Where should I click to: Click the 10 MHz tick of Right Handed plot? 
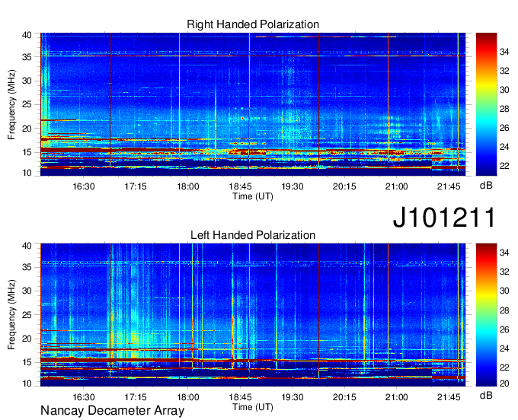pos(27,173)
